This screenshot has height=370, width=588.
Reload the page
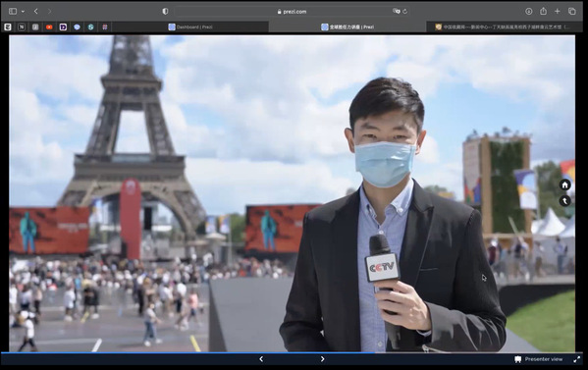coord(405,12)
